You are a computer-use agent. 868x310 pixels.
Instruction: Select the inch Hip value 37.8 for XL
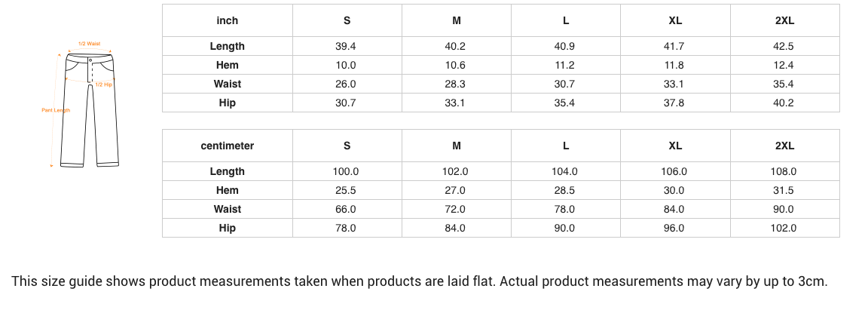click(674, 103)
